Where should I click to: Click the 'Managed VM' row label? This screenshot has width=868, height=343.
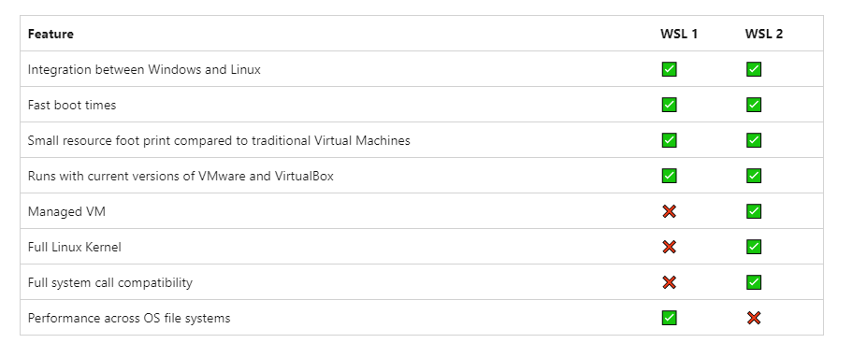pyautogui.click(x=66, y=211)
